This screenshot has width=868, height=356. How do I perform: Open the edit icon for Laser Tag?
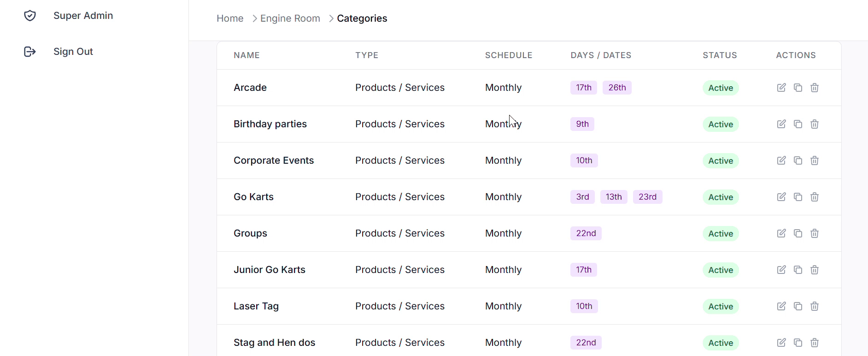tap(781, 306)
